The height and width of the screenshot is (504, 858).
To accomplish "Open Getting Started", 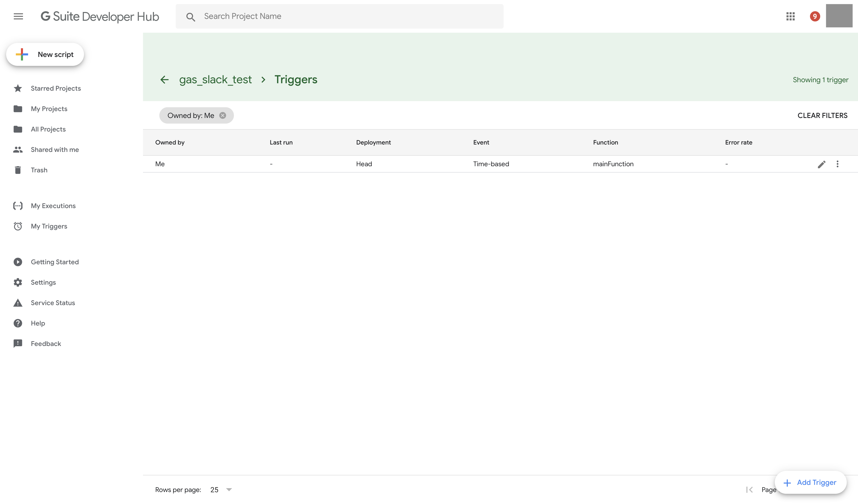I will [55, 262].
